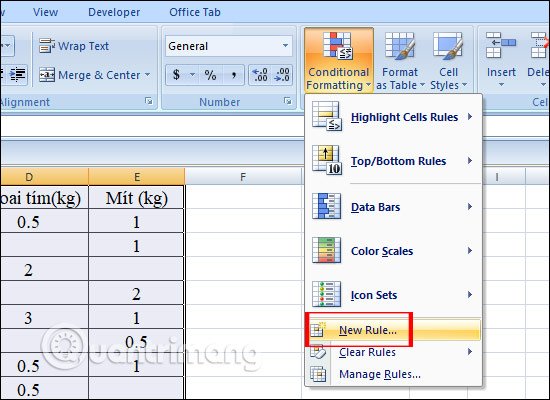The height and width of the screenshot is (400, 550).
Task: Click Icon Sets icon
Action: pyautogui.click(x=327, y=294)
